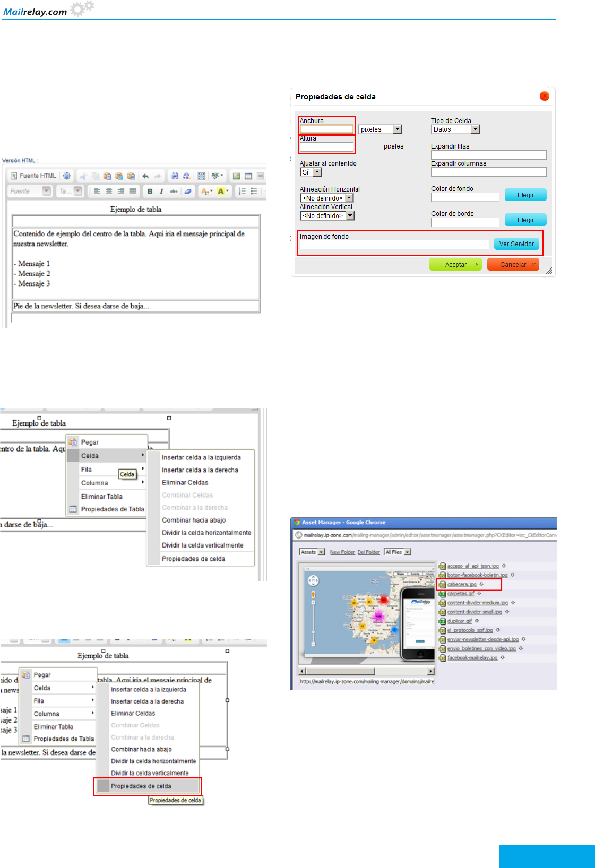This screenshot has height=868, width=595.
Task: Click New Folder link in Asset Manager
Action: (x=342, y=552)
